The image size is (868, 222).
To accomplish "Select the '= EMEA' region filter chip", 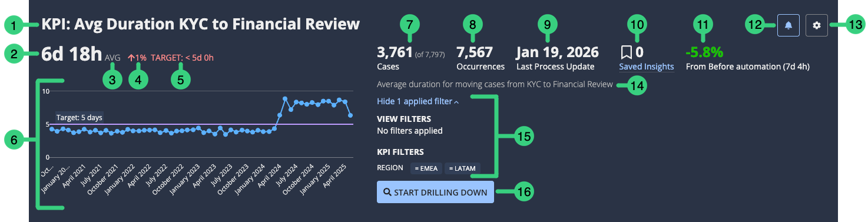I will (x=426, y=168).
